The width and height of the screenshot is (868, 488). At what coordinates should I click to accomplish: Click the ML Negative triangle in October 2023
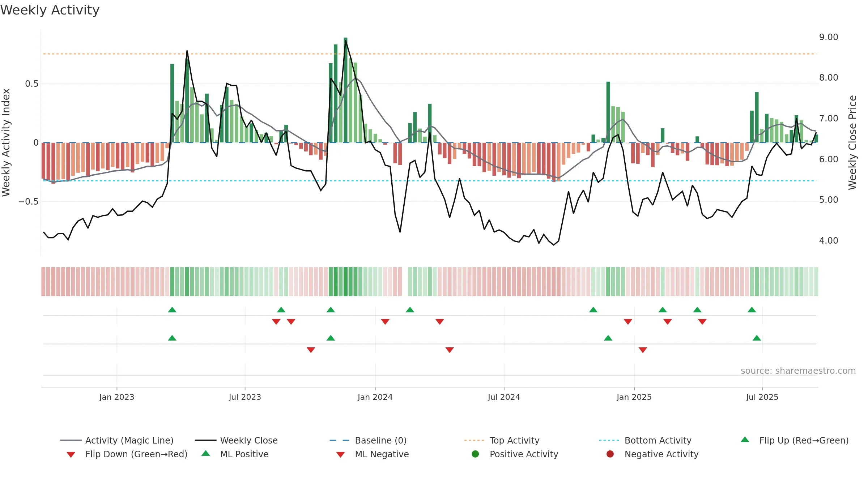coord(311,350)
